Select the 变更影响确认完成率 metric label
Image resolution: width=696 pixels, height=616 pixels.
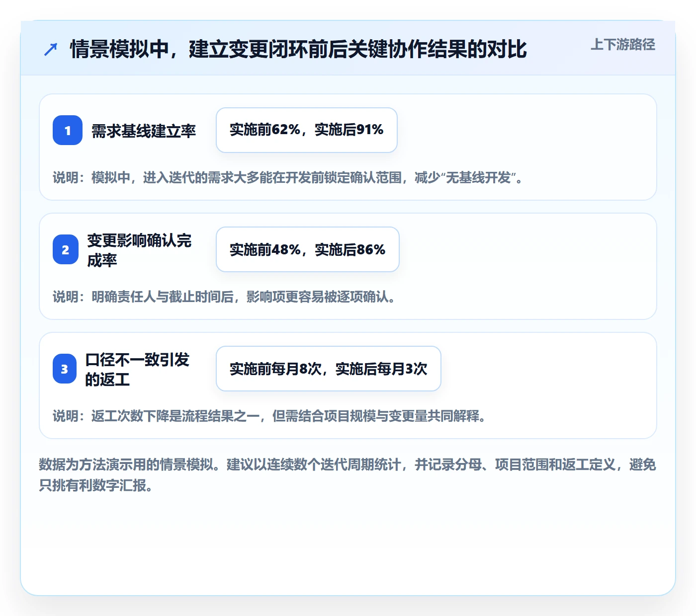click(x=139, y=250)
